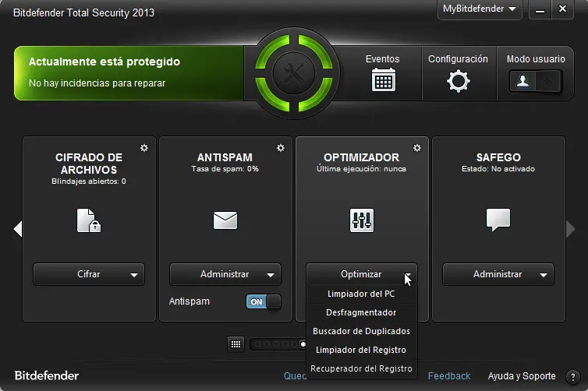Click the Safego speech bubble icon

(x=498, y=220)
